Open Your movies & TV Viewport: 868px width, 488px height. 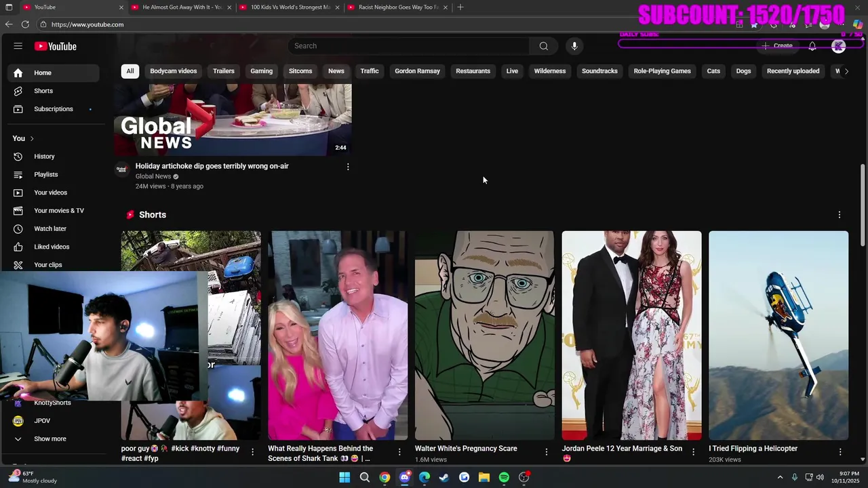(x=53, y=211)
